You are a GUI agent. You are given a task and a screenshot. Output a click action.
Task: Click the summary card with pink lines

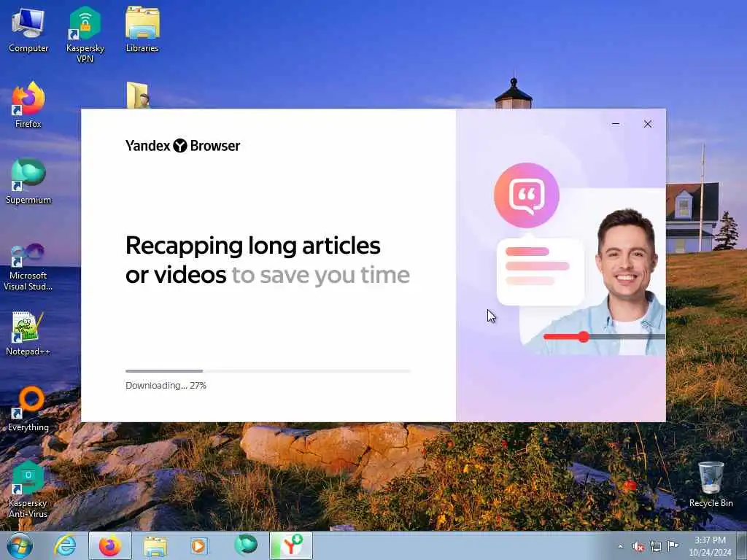tap(541, 271)
